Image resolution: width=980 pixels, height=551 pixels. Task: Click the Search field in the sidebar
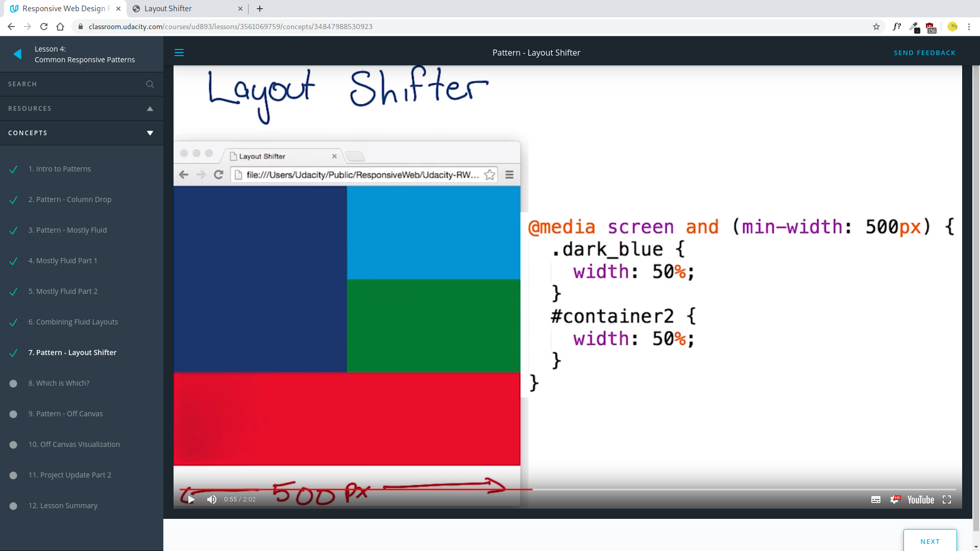[x=82, y=84]
